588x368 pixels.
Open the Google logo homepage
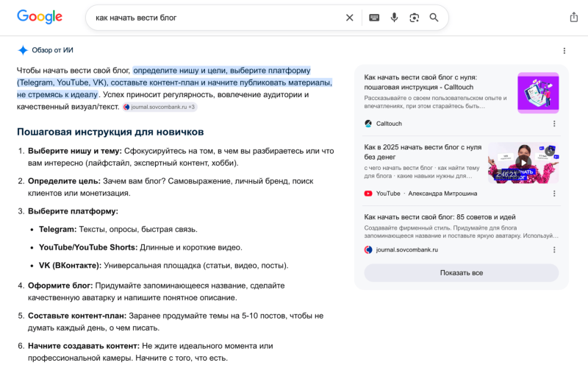pos(40,17)
